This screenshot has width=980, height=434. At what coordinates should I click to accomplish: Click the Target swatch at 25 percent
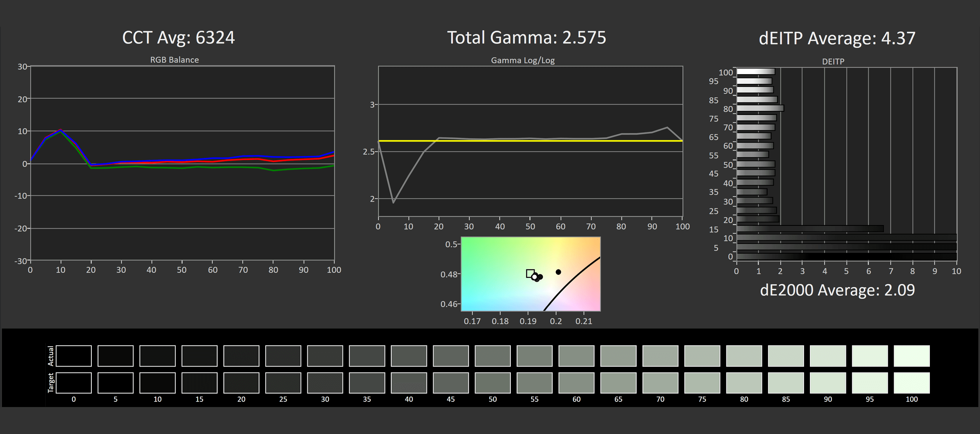pos(283,383)
